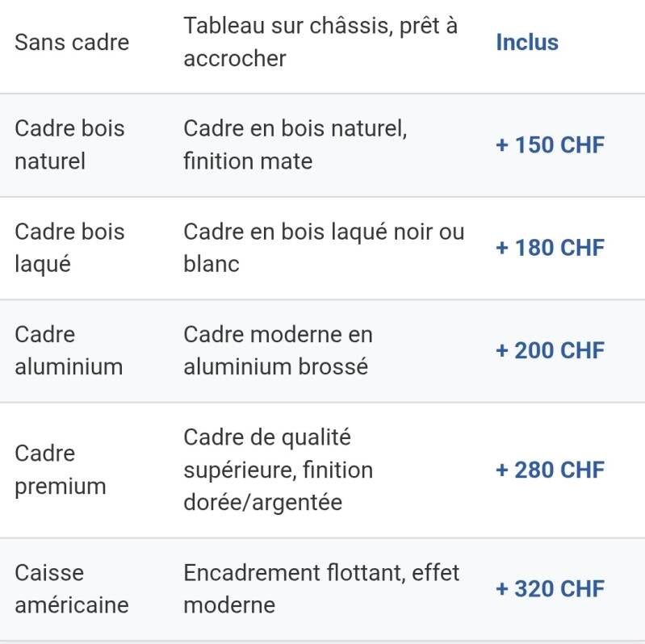Click the 'finition dorée/argentée' premium description
This screenshot has height=644, width=645.
(279, 487)
